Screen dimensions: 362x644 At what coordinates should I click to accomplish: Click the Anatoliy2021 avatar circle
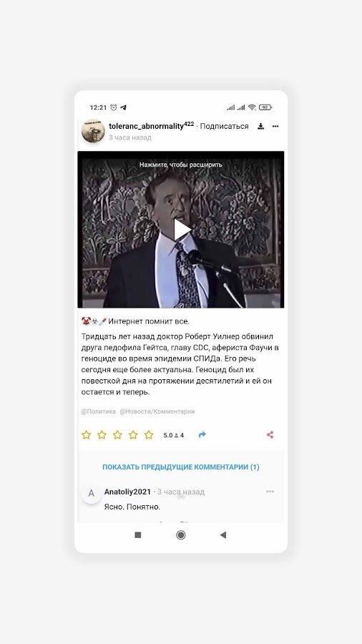pyautogui.click(x=91, y=493)
